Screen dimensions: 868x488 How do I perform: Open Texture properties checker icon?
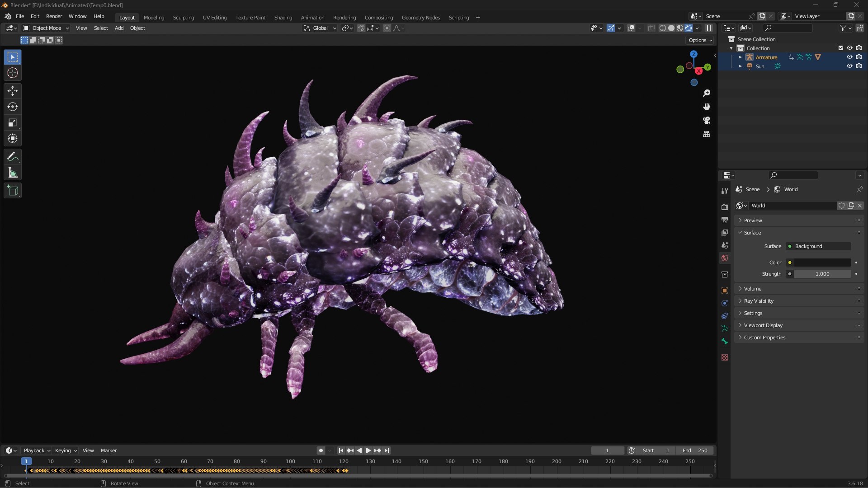(725, 357)
